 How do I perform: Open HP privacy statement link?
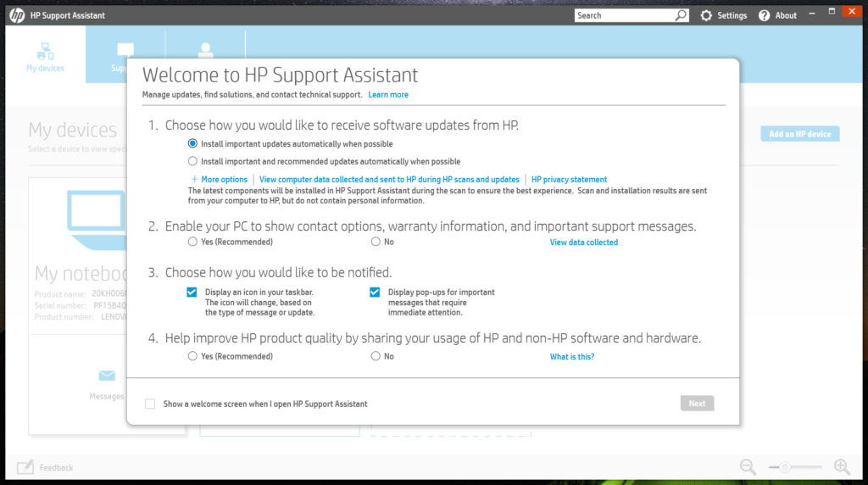coord(569,180)
